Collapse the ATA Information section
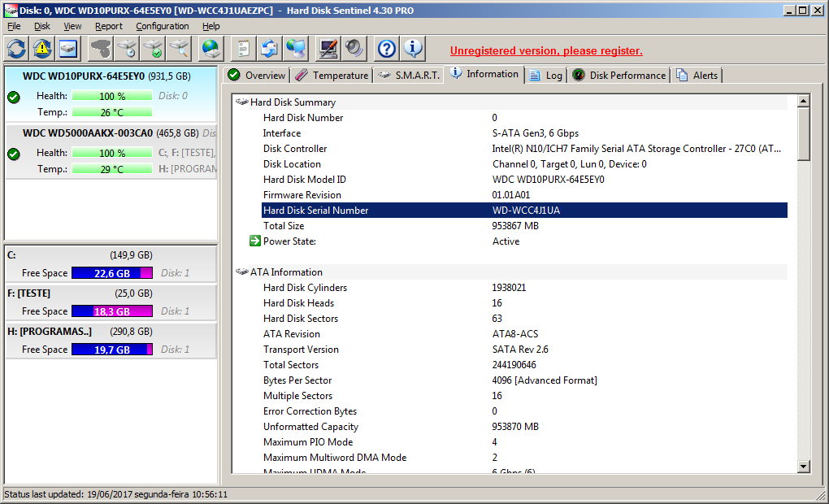The height and width of the screenshot is (504, 829). coord(241,272)
